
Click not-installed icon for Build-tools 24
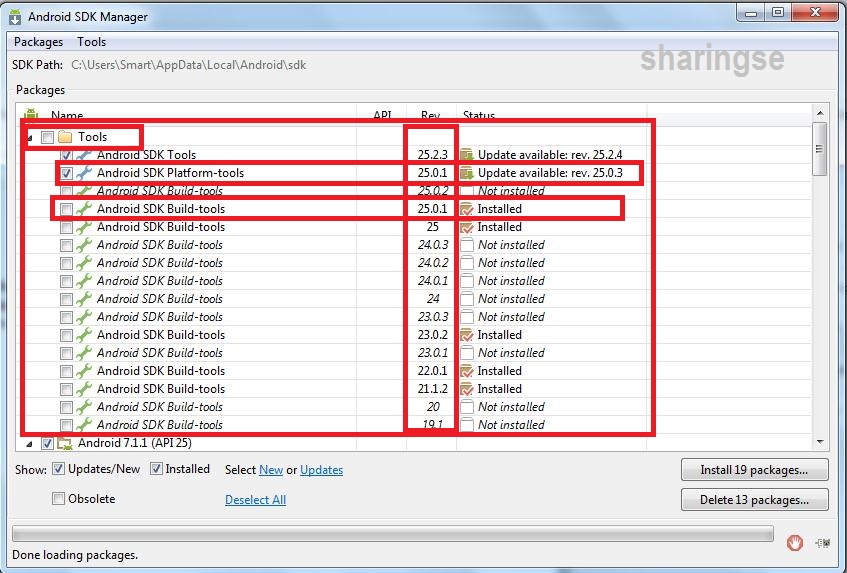[x=468, y=299]
